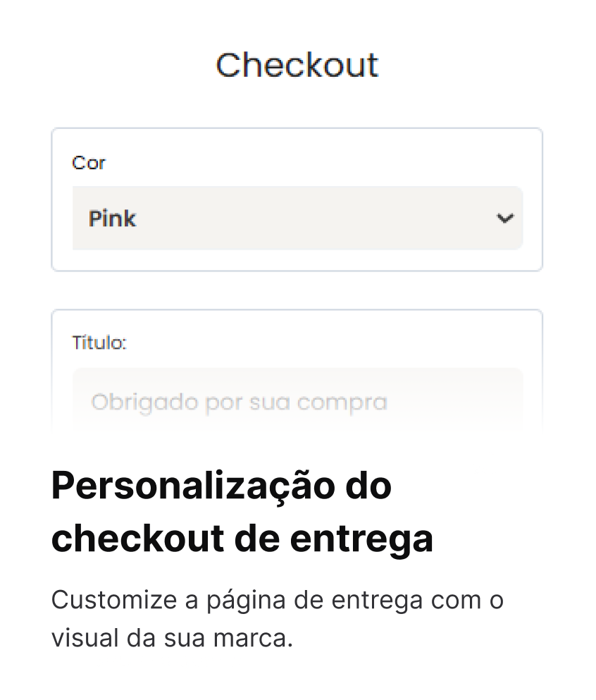Screen dimensions: 596x700
Task: Click the "Checkout" page heading
Action: click(x=297, y=65)
